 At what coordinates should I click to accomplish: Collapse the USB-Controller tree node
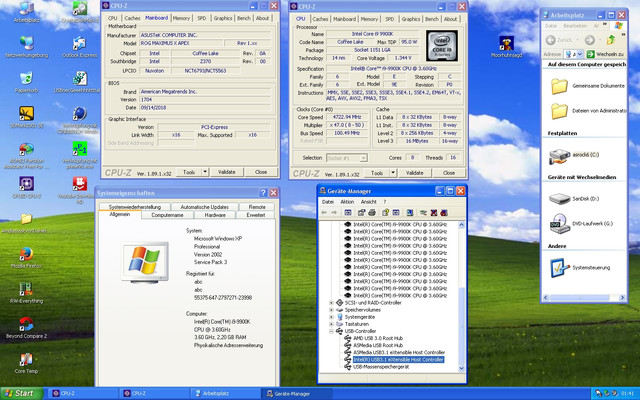pos(331,331)
